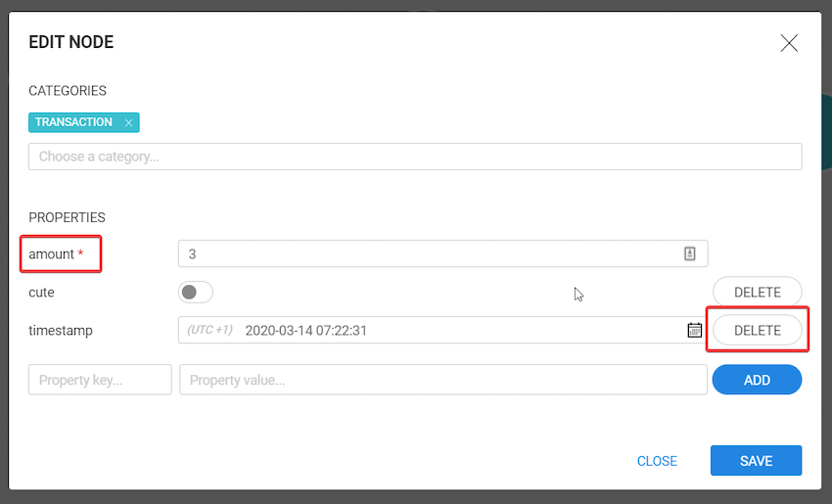Close the Edit Node dialog via X icon

789,43
